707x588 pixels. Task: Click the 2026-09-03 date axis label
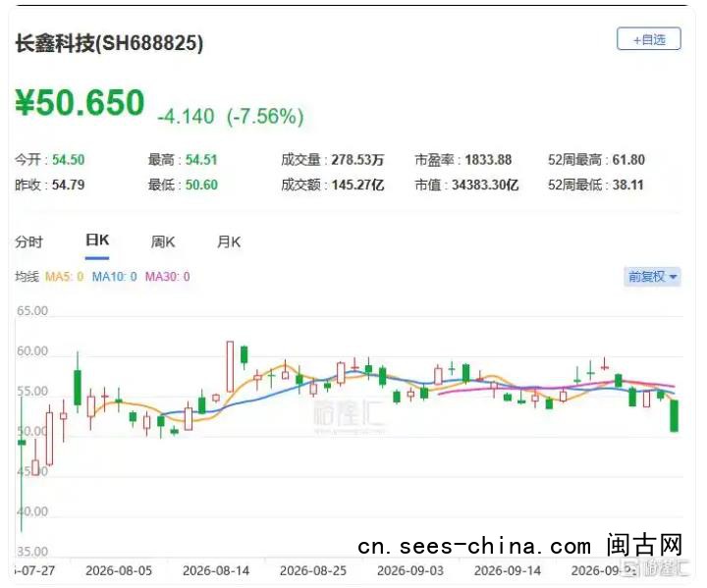[x=410, y=571]
